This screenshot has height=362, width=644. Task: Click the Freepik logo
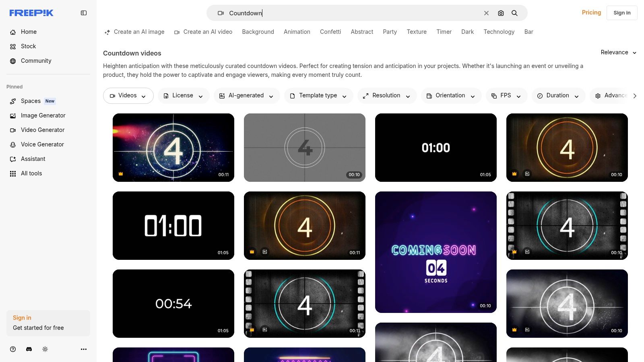(x=31, y=13)
